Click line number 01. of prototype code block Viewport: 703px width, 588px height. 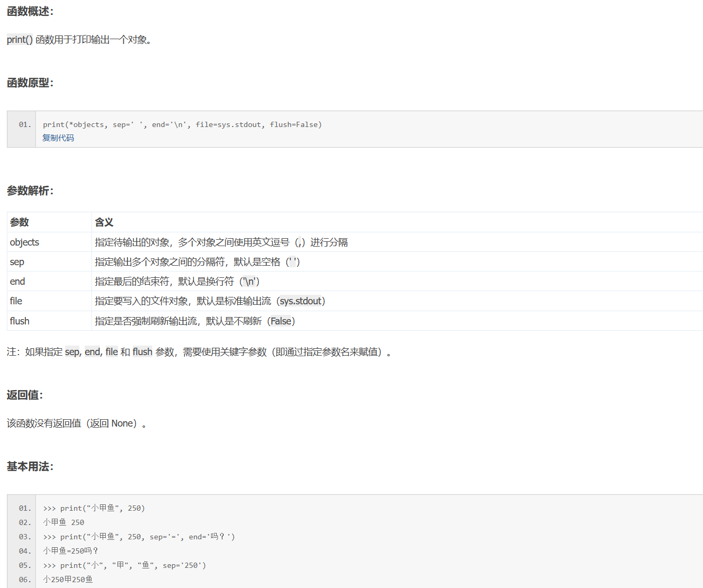[x=25, y=125]
